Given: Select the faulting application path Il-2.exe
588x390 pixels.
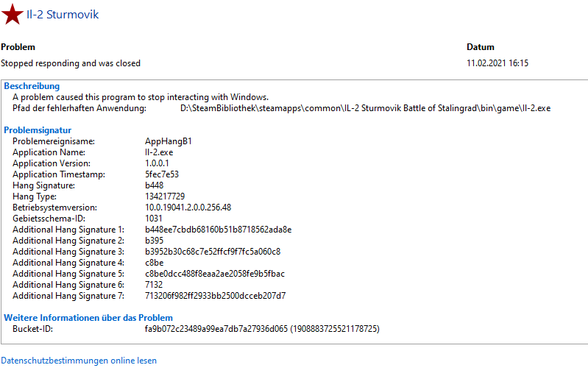Looking at the screenshot, I should 365,108.
